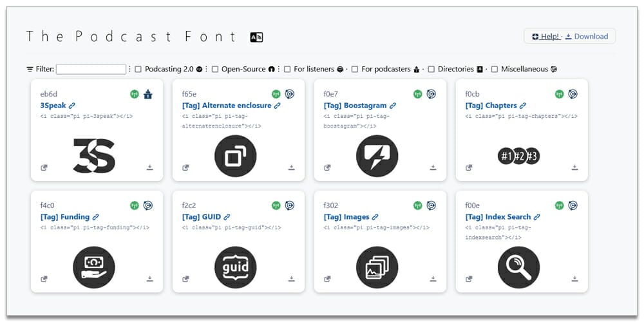This screenshot has height=322, width=644.
Task: Open 3Speak external link icon
Action: pyautogui.click(x=44, y=167)
